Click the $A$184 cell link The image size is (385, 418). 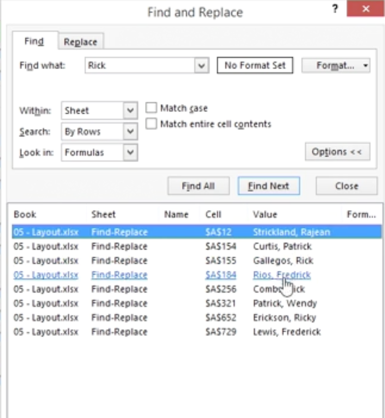click(x=221, y=275)
